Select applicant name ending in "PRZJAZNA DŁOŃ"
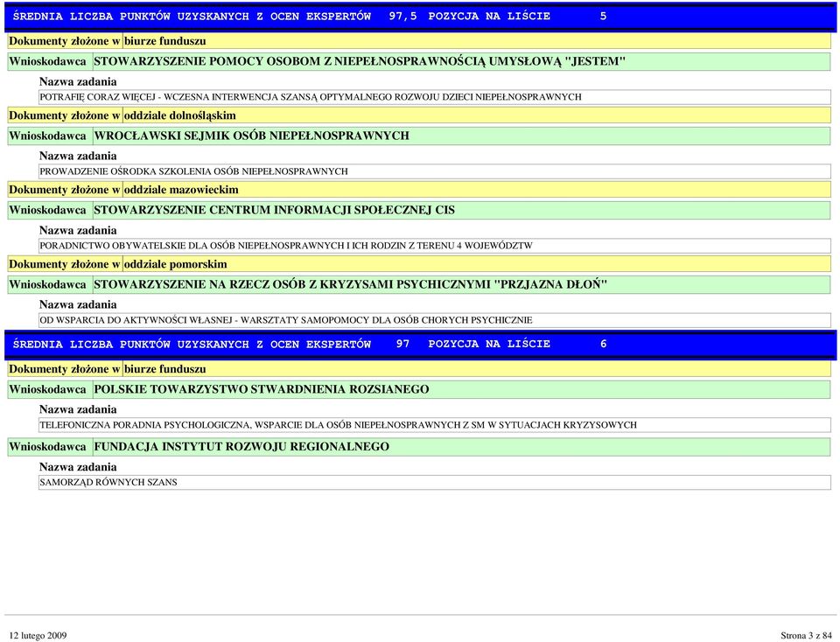 350,285
